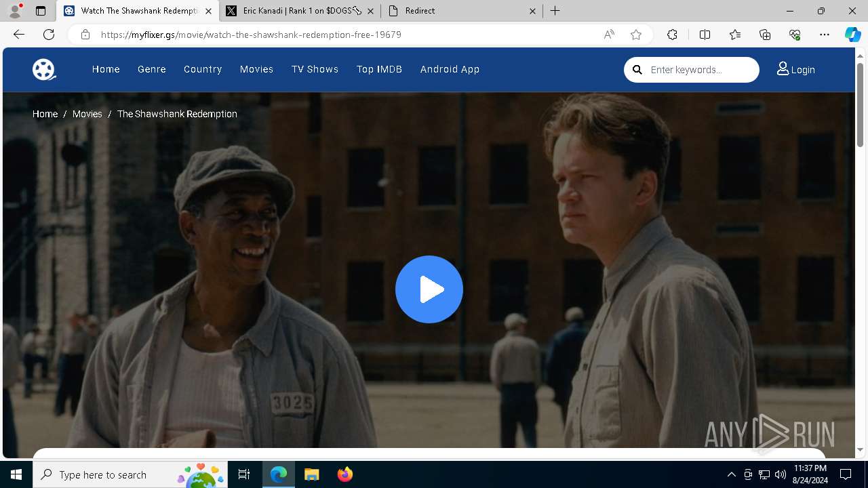
Task: Open Task View on taskbar
Action: pyautogui.click(x=244, y=474)
